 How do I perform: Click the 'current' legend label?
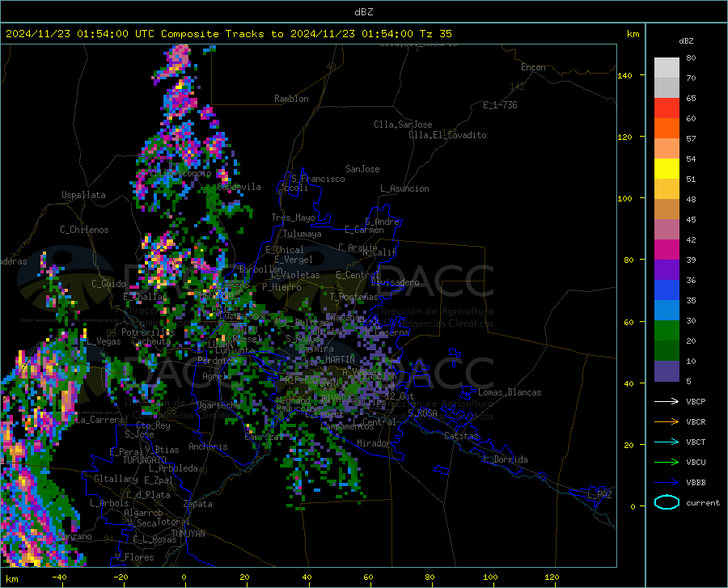coord(703,502)
